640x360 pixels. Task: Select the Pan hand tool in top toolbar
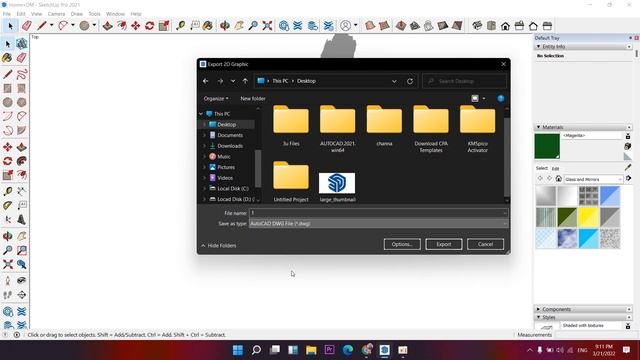(239, 26)
